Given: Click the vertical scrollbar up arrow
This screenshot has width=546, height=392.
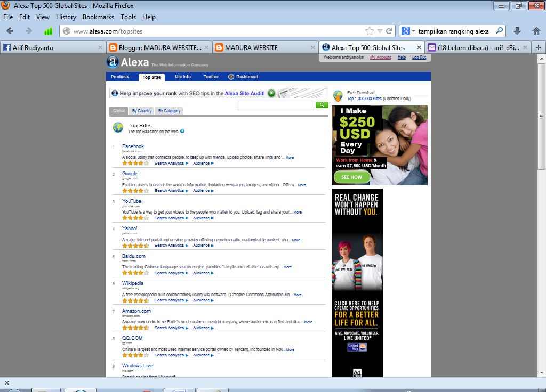Looking at the screenshot, I should tap(542, 59).
